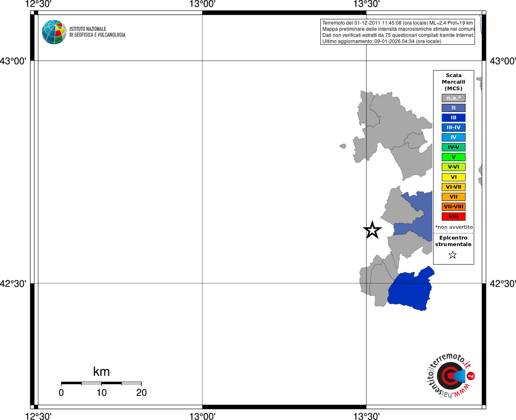Viewport: 516px width, 420px height.
Task: Select the red VIII intensity swatch
Action: pos(454,217)
